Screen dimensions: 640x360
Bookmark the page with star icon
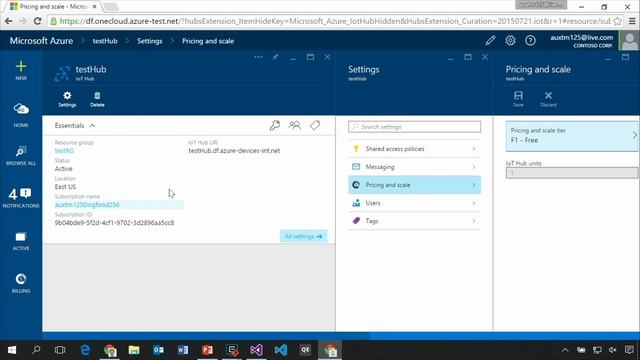pyautogui.click(x=617, y=21)
